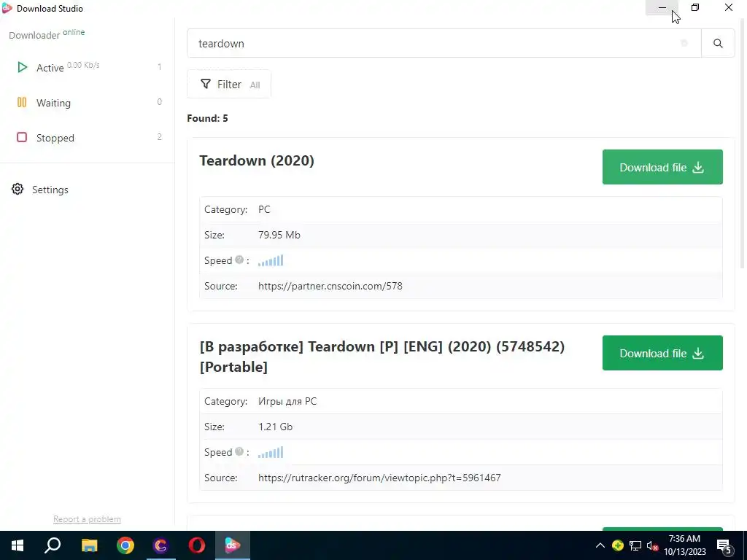
Task: Click the rutracker.org source URL
Action: [x=379, y=478]
